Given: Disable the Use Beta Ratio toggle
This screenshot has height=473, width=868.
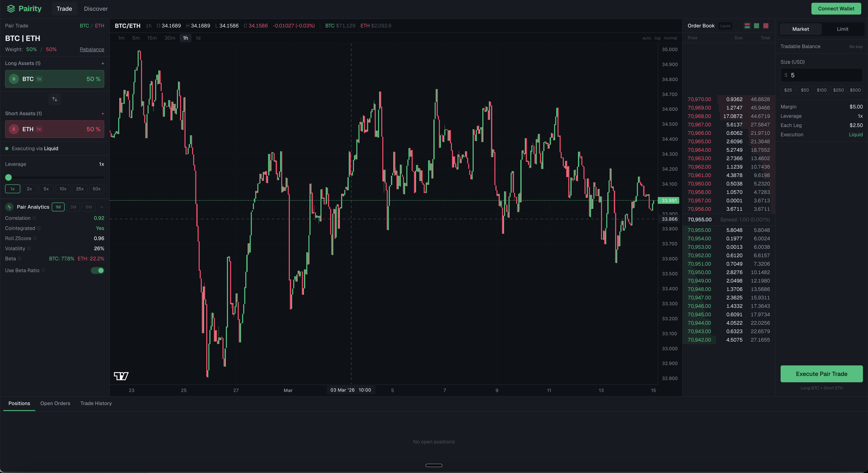Looking at the screenshot, I should [97, 270].
